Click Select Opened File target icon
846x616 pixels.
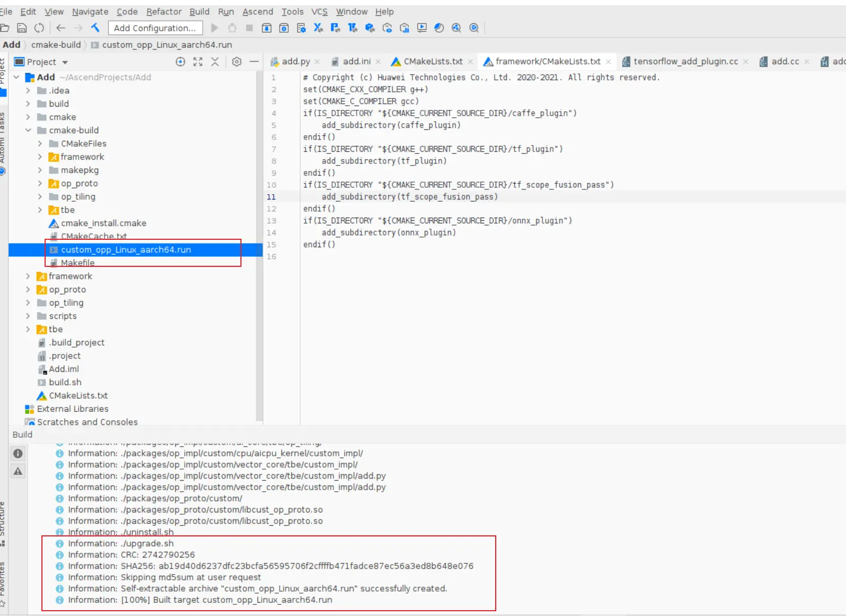pyautogui.click(x=180, y=62)
